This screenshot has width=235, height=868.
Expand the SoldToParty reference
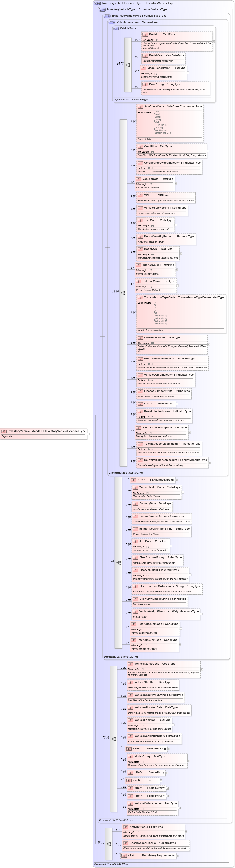coord(167,788)
